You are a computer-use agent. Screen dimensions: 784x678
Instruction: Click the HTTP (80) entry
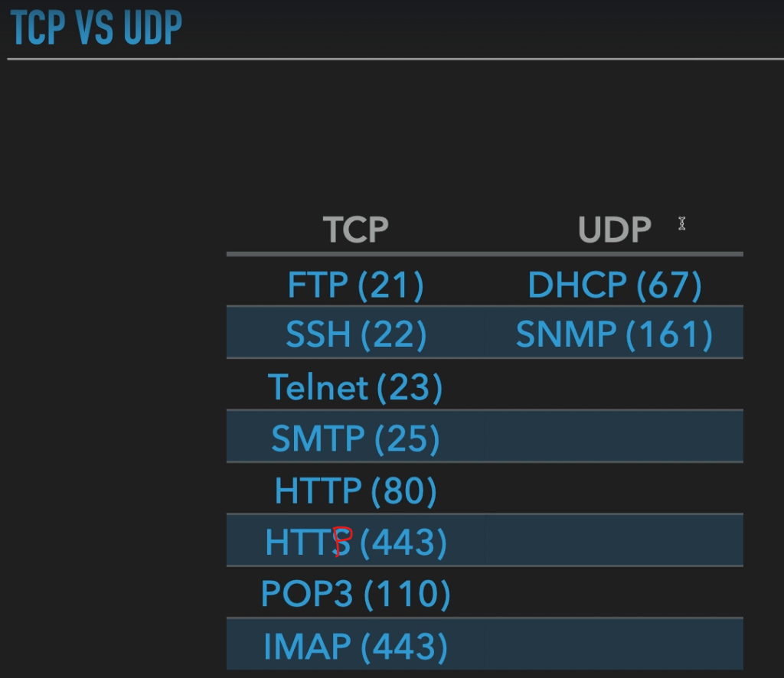355,491
